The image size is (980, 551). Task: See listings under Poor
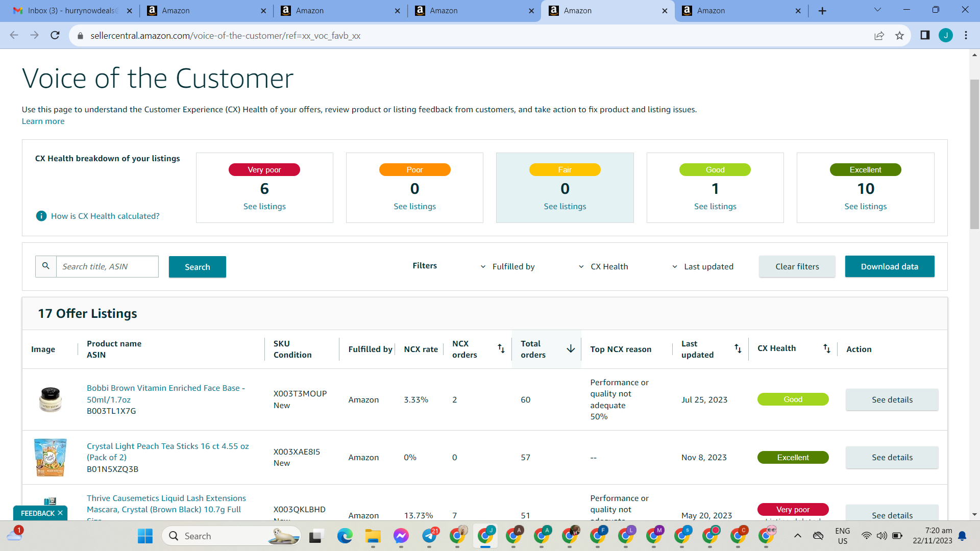coord(414,206)
